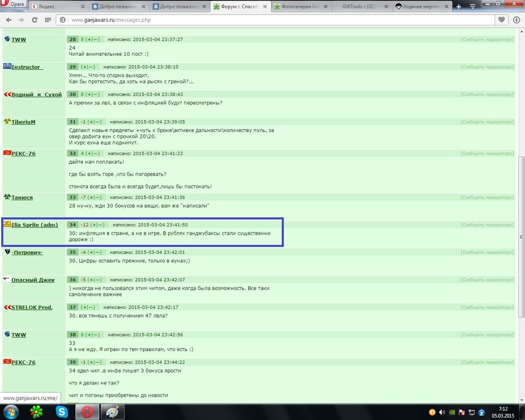This screenshot has height=420, width=525.
Task: Click the site info globe in address bar
Action: pyautogui.click(x=63, y=20)
